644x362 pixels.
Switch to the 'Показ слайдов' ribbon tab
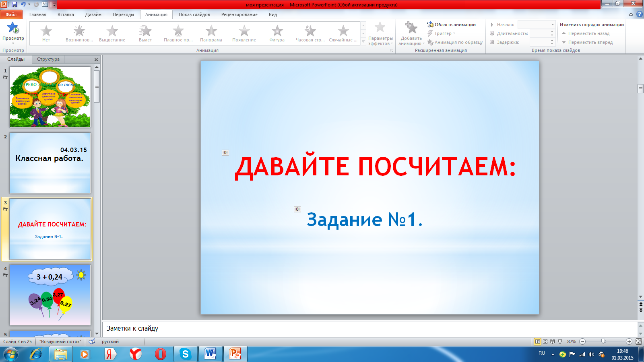(x=194, y=14)
